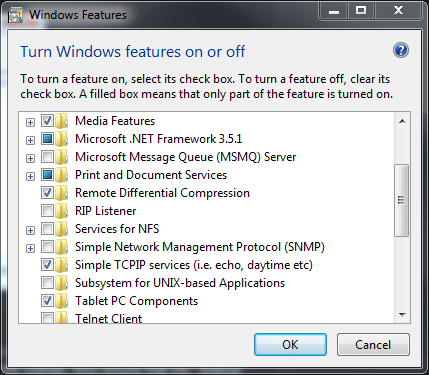Check the Services for NFS checkbox
429x375 pixels.
point(47,228)
